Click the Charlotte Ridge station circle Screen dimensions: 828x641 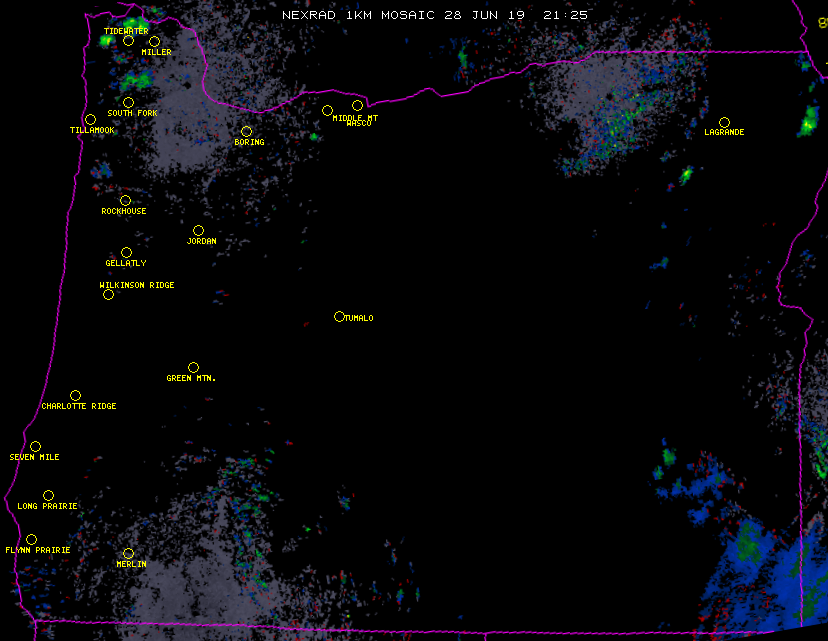point(75,395)
